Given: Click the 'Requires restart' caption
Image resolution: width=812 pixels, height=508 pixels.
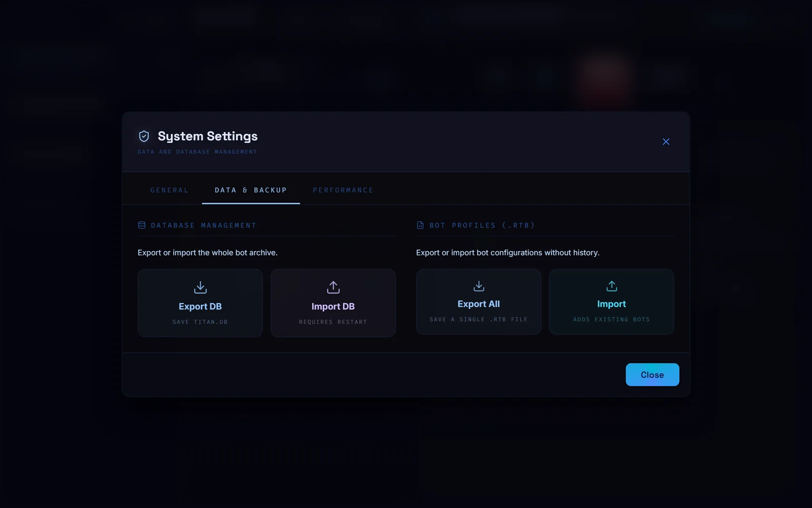Looking at the screenshot, I should coord(333,322).
